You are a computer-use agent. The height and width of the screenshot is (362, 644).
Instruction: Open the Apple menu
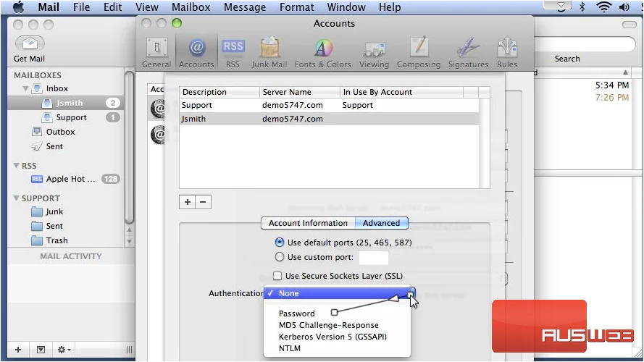(19, 7)
